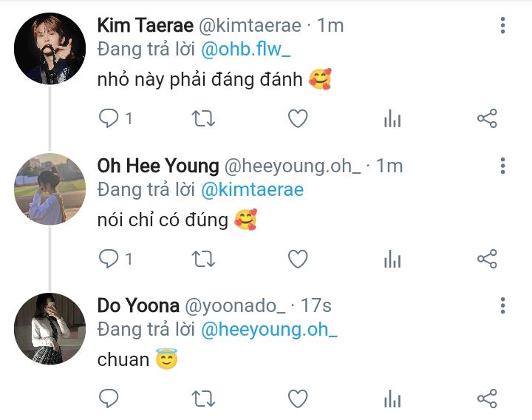Retweet Oh Hee Young's tweet
The height and width of the screenshot is (420, 532).
(x=203, y=259)
